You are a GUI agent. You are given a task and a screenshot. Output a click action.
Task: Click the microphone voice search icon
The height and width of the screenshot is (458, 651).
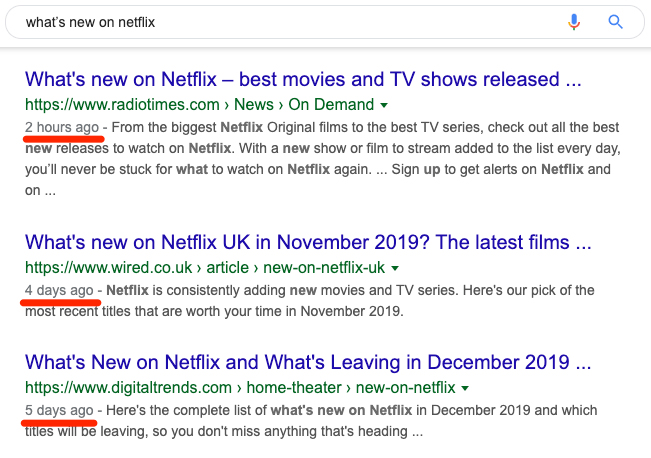point(574,22)
